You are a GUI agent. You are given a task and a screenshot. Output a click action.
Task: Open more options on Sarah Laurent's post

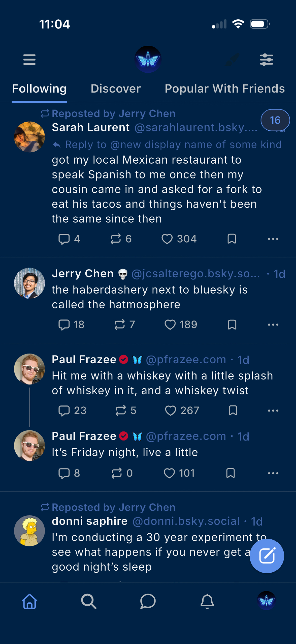pyautogui.click(x=273, y=239)
